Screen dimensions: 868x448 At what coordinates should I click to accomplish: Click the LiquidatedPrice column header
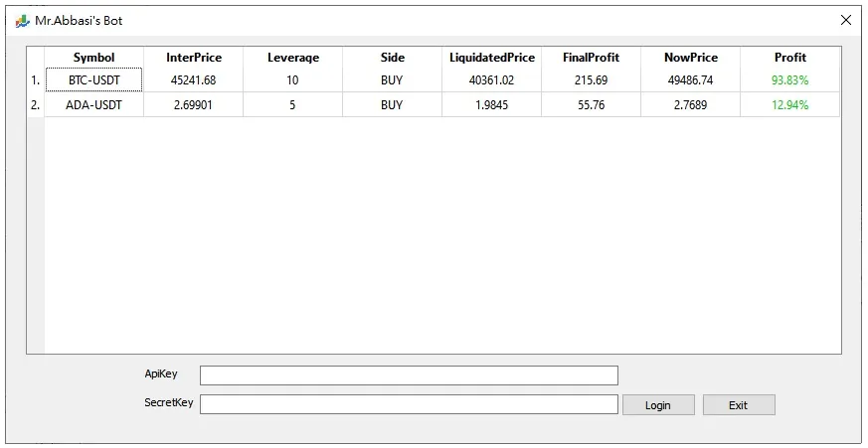pos(492,58)
